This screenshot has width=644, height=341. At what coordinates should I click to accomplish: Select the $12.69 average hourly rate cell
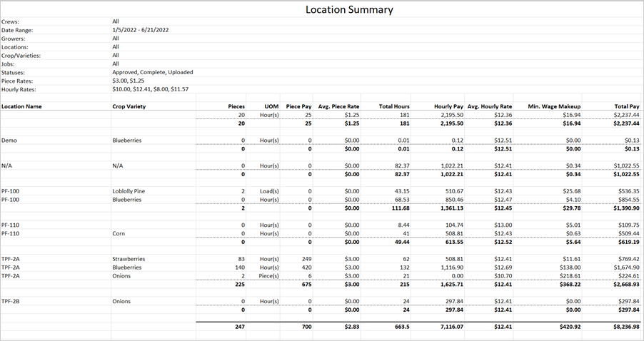pos(503,268)
